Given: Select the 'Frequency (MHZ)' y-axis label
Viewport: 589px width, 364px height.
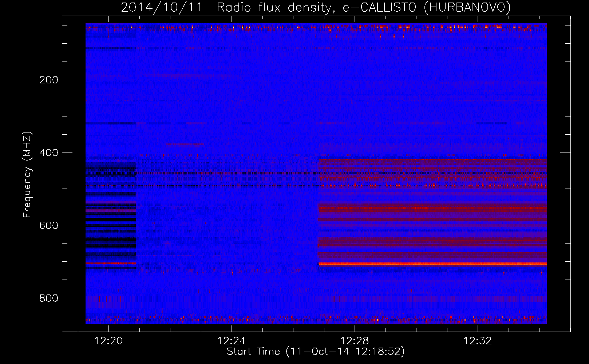Looking at the screenshot, I should tap(27, 174).
